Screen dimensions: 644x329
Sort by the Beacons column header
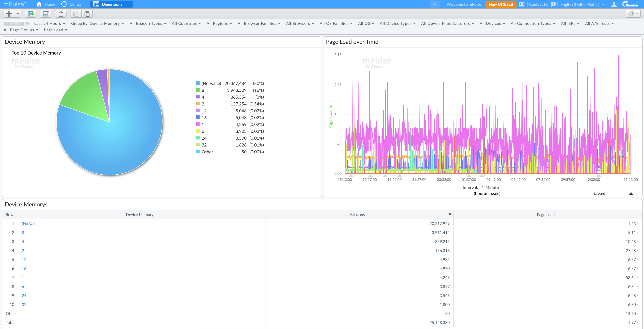[357, 214]
